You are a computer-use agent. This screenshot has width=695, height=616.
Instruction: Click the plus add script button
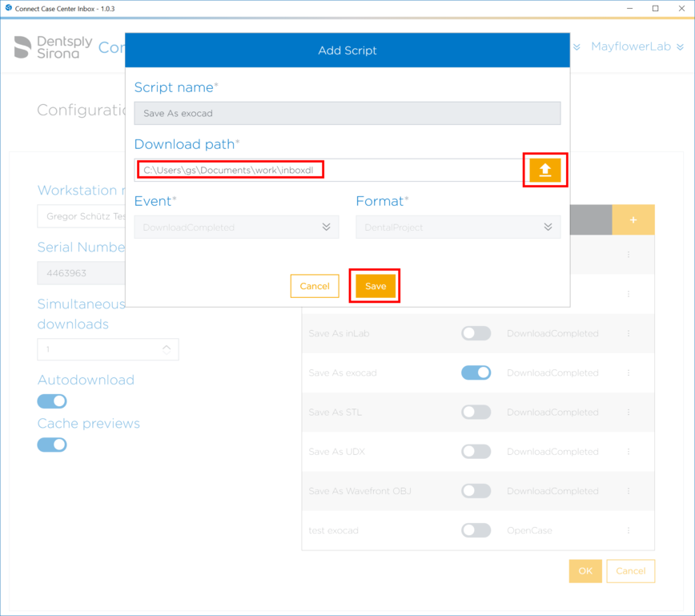[633, 219]
